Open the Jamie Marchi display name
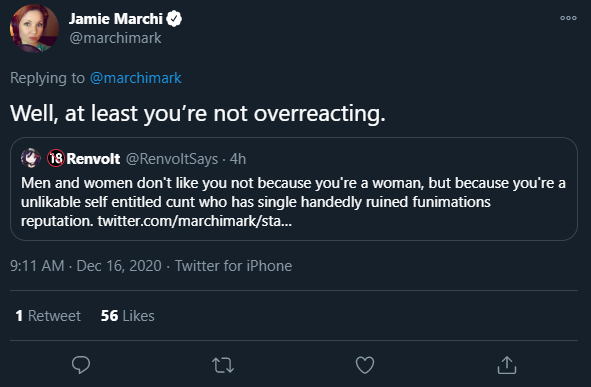Viewport: 591px width, 387px height. point(115,18)
